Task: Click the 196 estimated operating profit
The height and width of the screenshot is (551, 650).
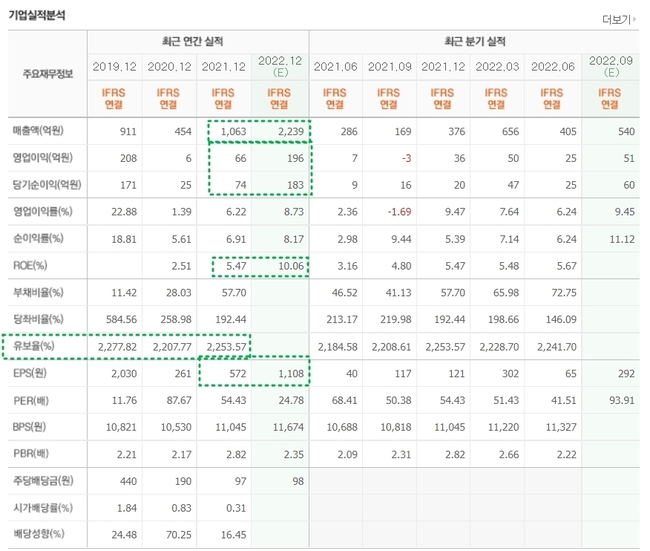Action: click(296, 158)
